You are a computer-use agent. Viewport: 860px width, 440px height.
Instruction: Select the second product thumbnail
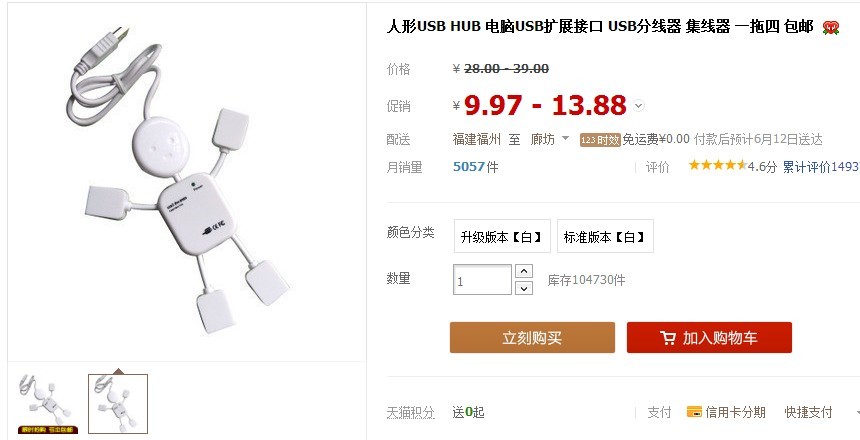point(118,404)
